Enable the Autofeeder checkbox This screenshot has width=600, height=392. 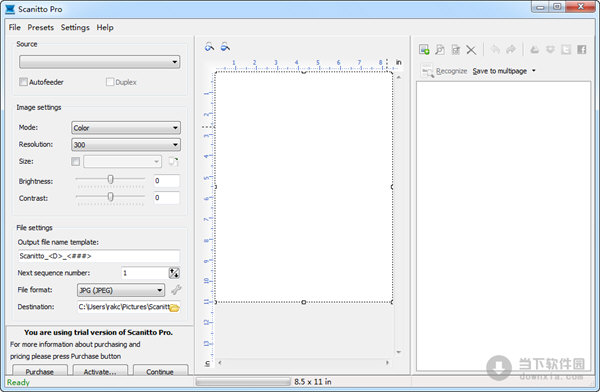click(23, 82)
